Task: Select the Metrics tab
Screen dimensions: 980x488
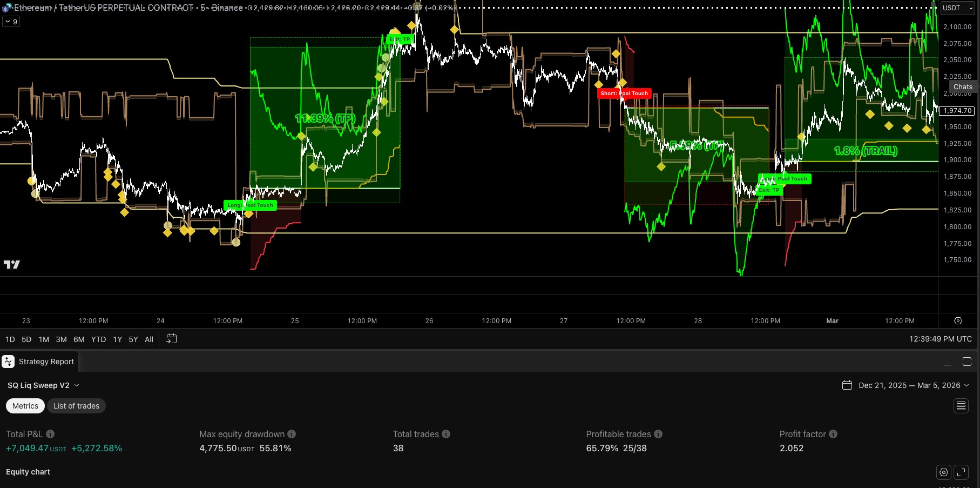Action: pos(25,406)
